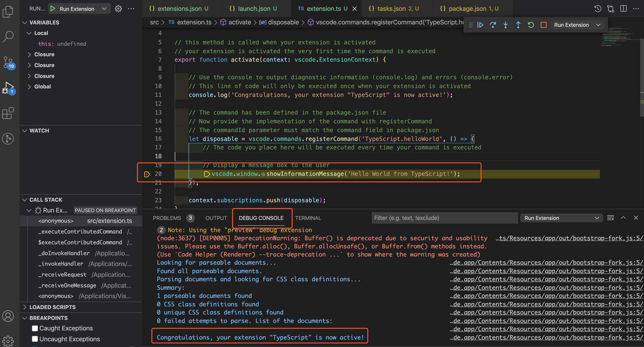644x347 pixels.
Task: Open the Extensions view icon
Action: coord(8,113)
